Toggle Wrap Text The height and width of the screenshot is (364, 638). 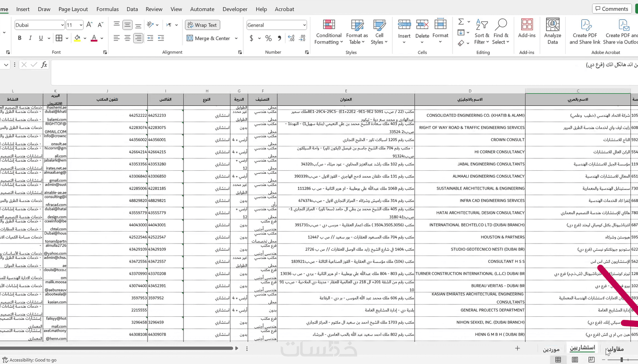tap(202, 25)
